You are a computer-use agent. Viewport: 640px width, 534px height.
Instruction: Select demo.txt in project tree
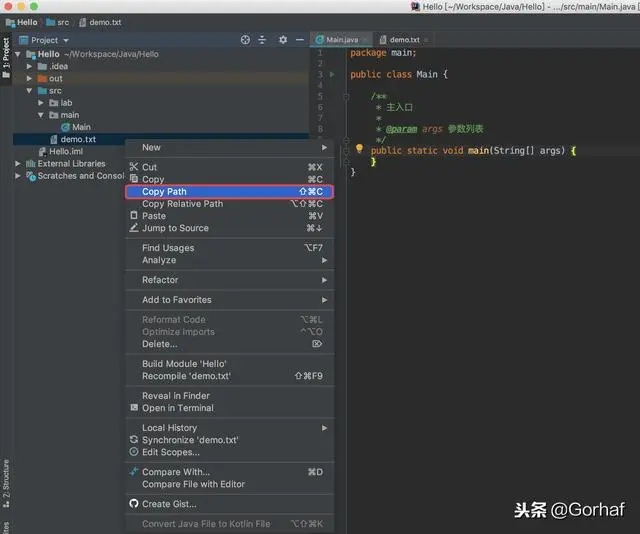(x=78, y=139)
